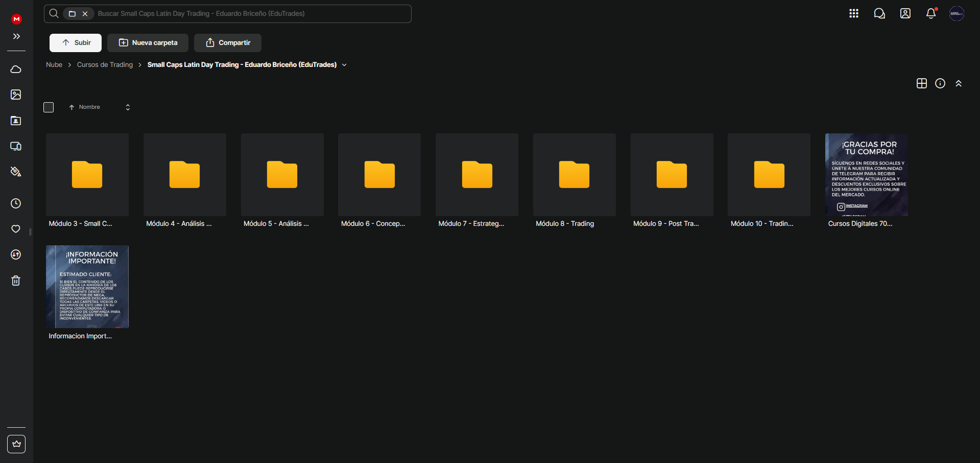Expand the sidebar with double-arrow icon
The image size is (980, 463).
pos(16,36)
